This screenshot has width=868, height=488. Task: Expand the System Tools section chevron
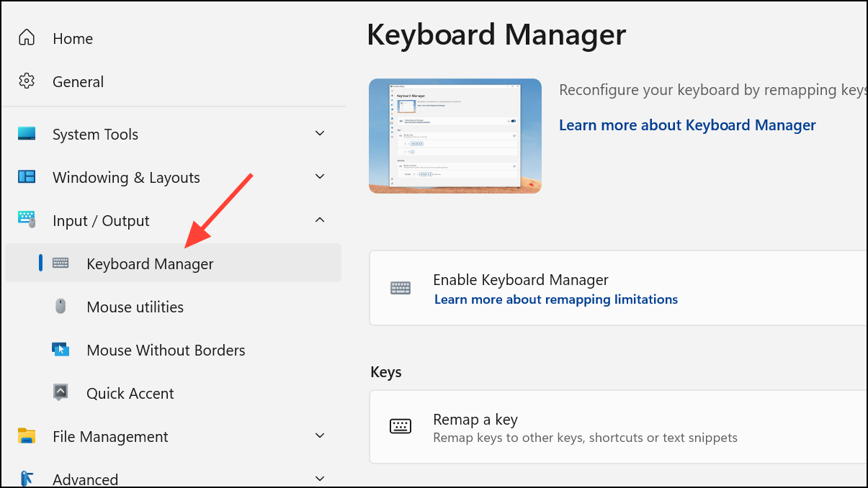tap(321, 134)
